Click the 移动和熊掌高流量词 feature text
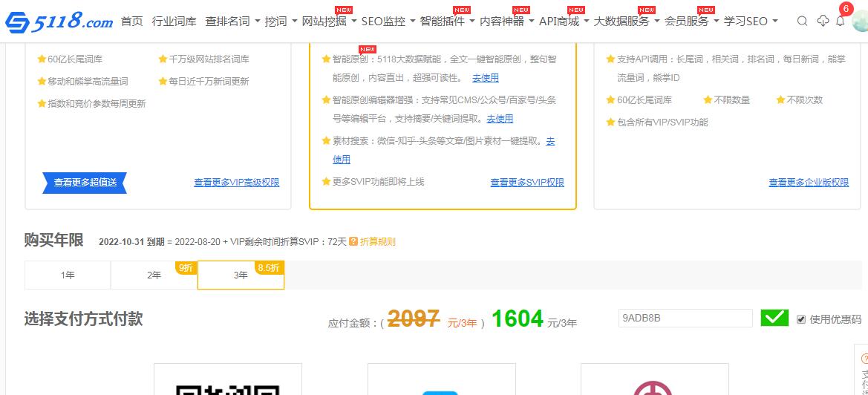This screenshot has width=868, height=395. pyautogui.click(x=88, y=82)
